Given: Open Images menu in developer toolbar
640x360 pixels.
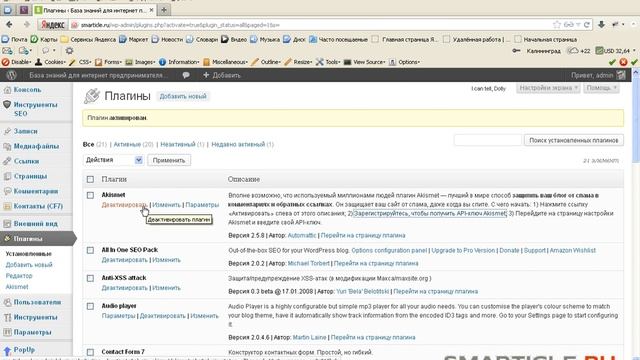Looking at the screenshot, I should pyautogui.click(x=140, y=62).
